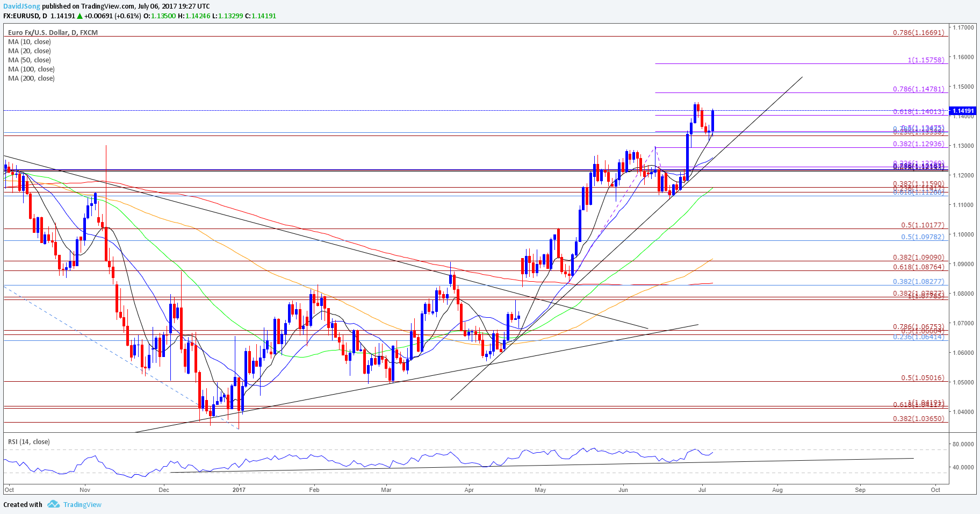Click the FX:EURUSD symbol in header
This screenshot has width=980, height=514.
[x=20, y=16]
